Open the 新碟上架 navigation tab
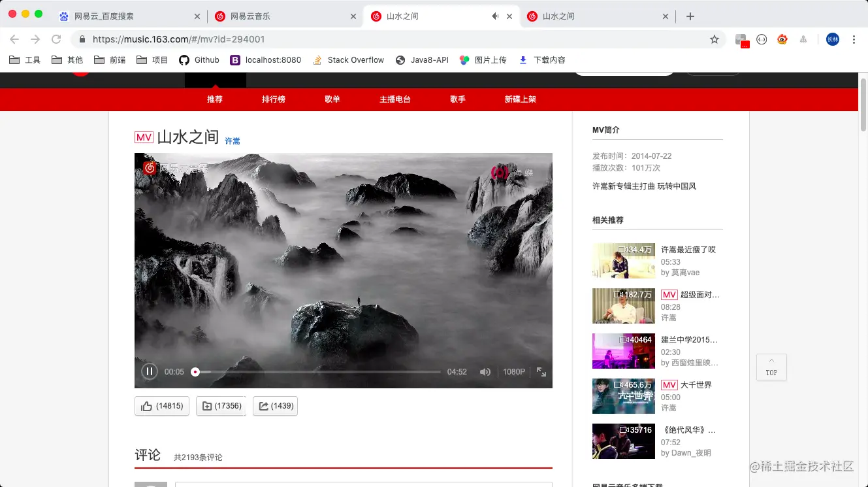This screenshot has width=868, height=487. coord(521,99)
